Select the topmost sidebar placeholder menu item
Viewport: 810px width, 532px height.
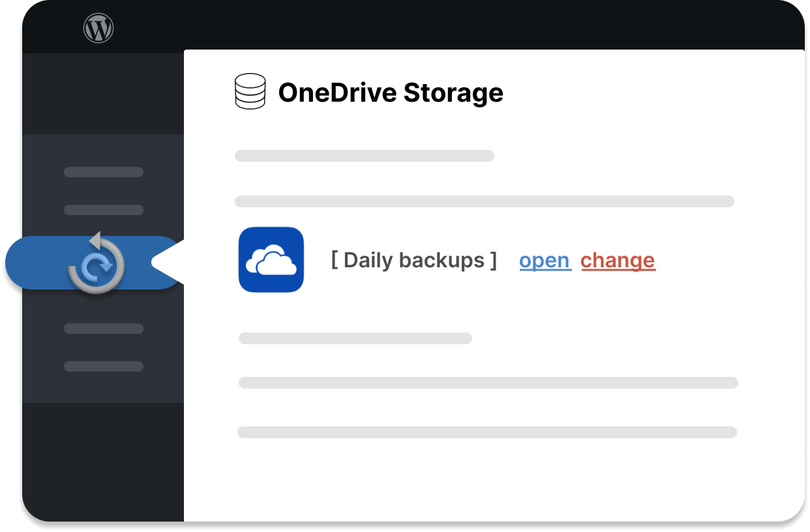click(x=104, y=172)
